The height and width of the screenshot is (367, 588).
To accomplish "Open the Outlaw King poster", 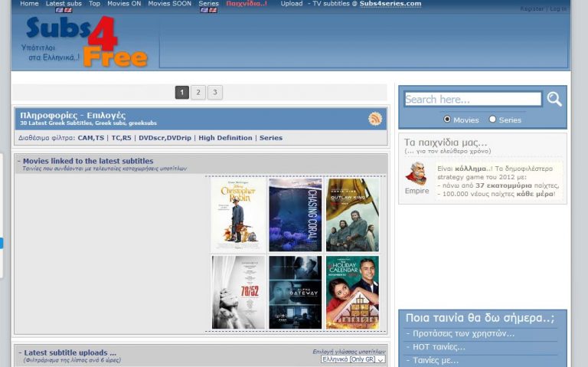I will 352,215.
